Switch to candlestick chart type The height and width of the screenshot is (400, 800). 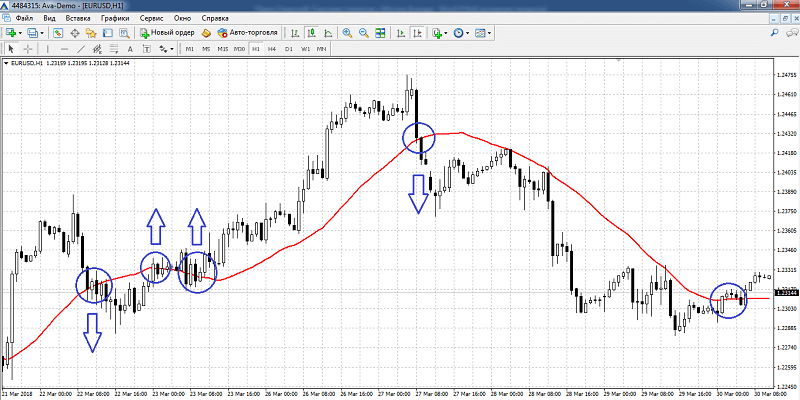point(311,33)
